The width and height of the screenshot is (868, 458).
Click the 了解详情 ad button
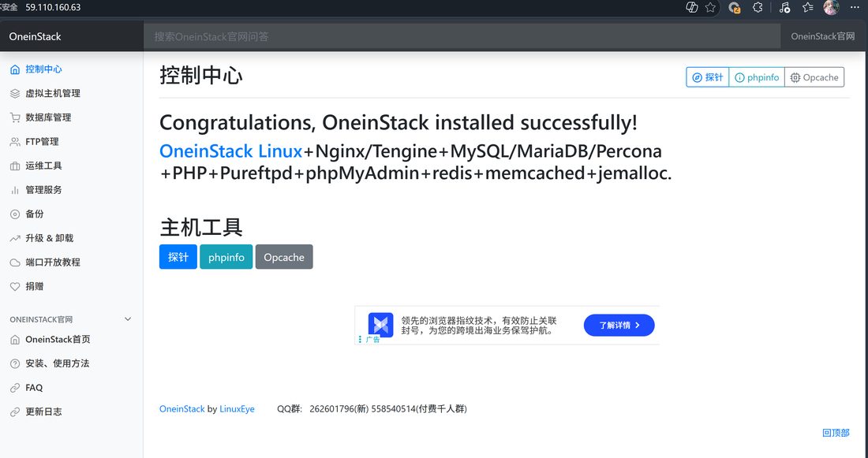pyautogui.click(x=619, y=326)
